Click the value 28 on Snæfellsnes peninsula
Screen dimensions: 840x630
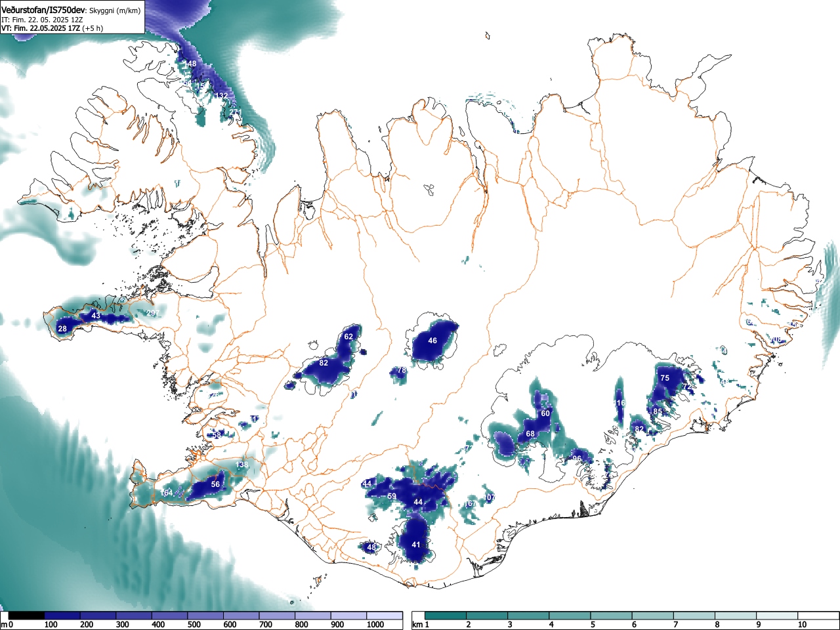pos(62,329)
